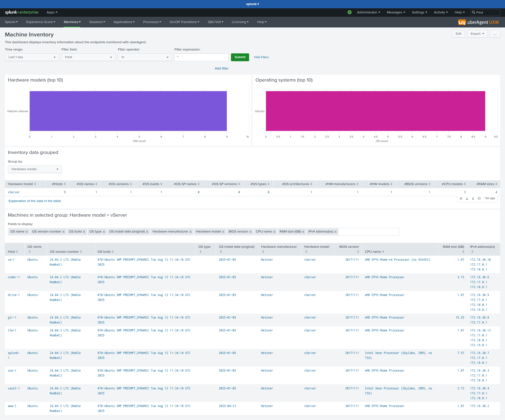Screen dimensions: 505x420
Task: Open the Group by Hardware model dropdown
Action: click(35, 169)
